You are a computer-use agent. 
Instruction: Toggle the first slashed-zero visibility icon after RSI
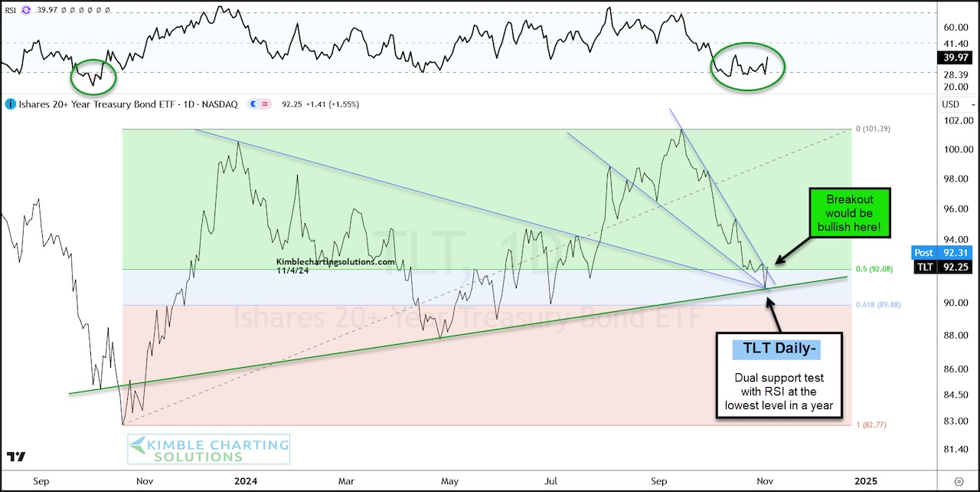[63, 11]
